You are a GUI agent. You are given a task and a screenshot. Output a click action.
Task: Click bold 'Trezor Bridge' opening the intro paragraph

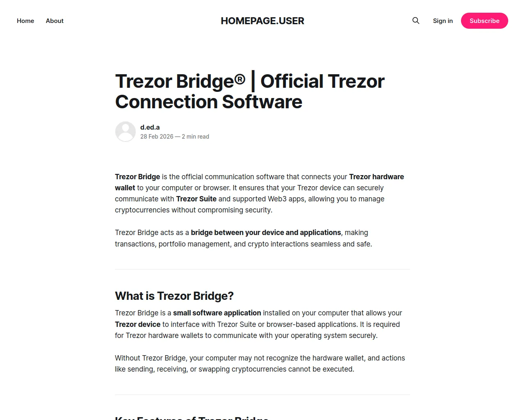pos(137,177)
